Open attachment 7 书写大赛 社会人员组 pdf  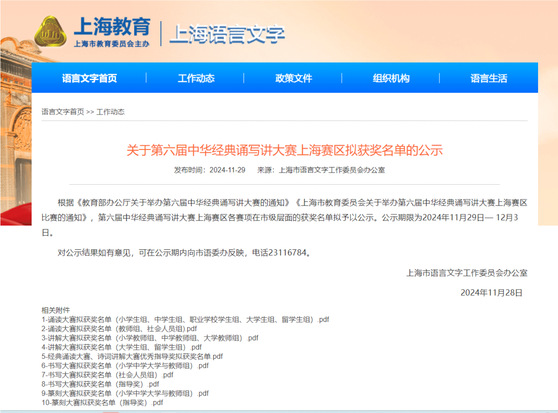tap(107, 375)
